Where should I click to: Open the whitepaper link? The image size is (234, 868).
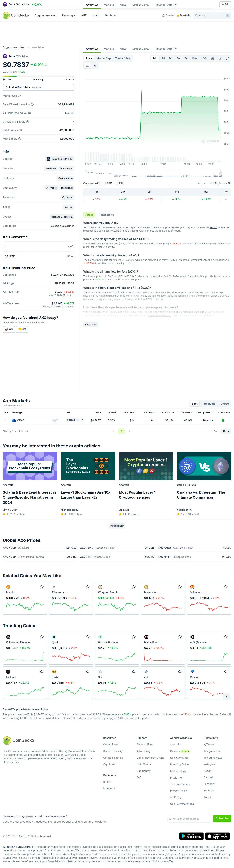tap(66, 169)
